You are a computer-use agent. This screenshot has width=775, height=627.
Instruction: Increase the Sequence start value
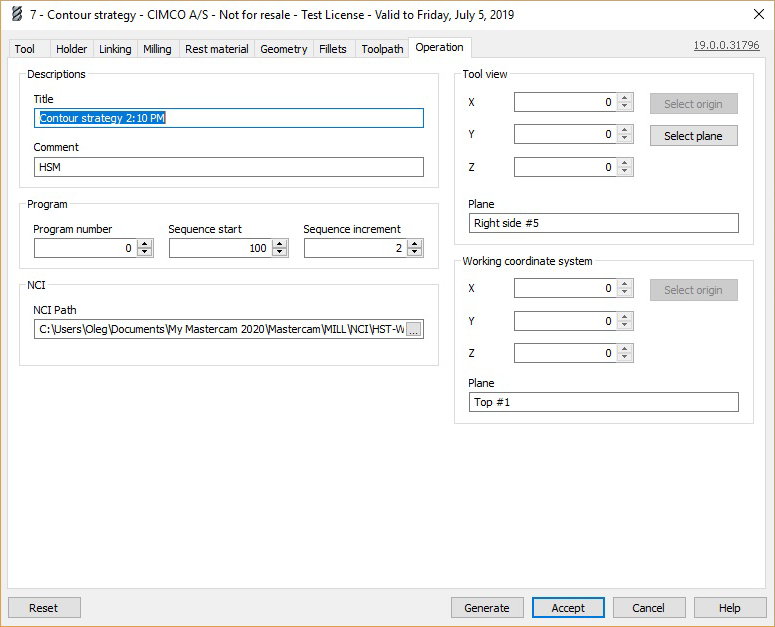tap(280, 244)
